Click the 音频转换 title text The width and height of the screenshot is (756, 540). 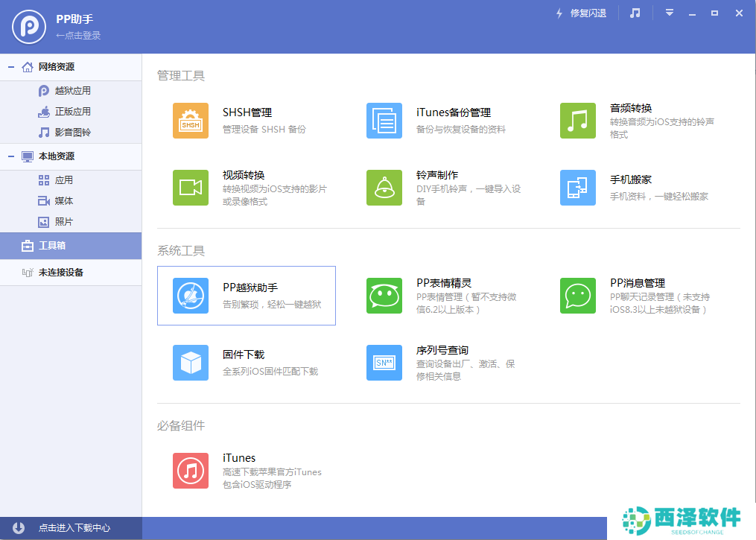(631, 109)
